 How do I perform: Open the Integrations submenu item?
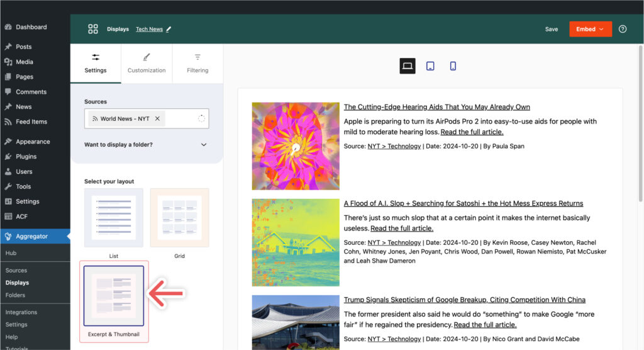(x=21, y=312)
